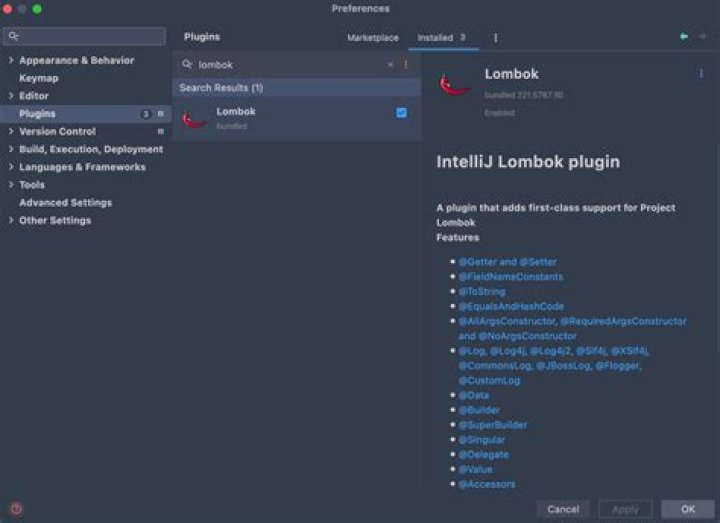The image size is (720, 523).
Task: Select Plugins in settings tree
Action: [x=85, y=114]
